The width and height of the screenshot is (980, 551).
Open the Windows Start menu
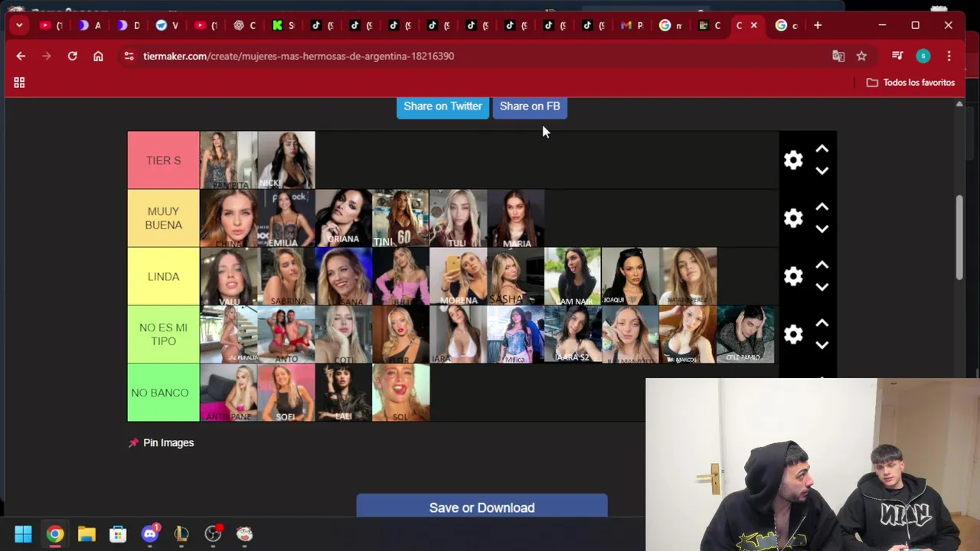pyautogui.click(x=23, y=533)
